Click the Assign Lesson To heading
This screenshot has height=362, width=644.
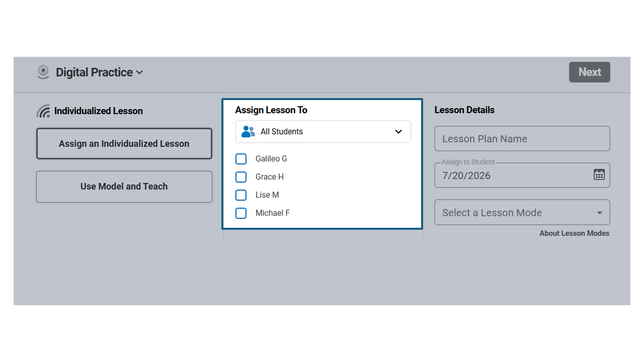pos(271,110)
